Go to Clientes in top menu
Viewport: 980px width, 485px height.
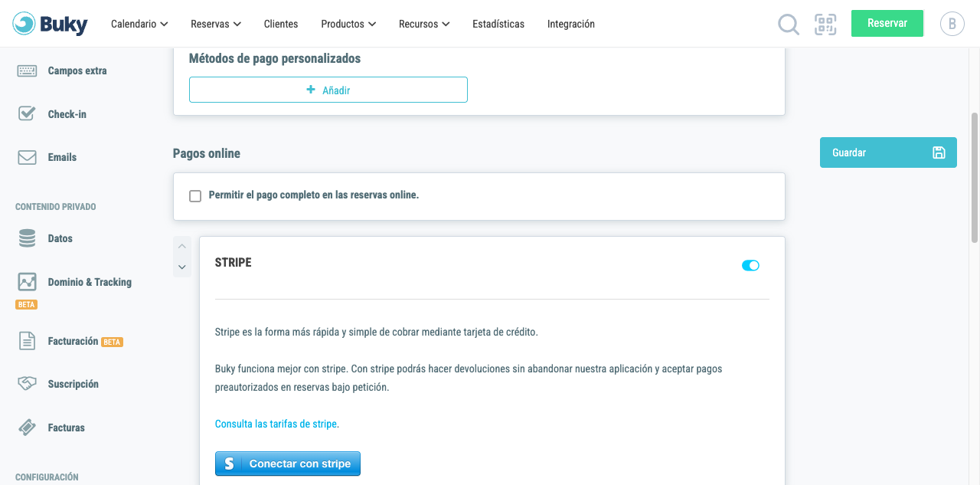click(281, 24)
